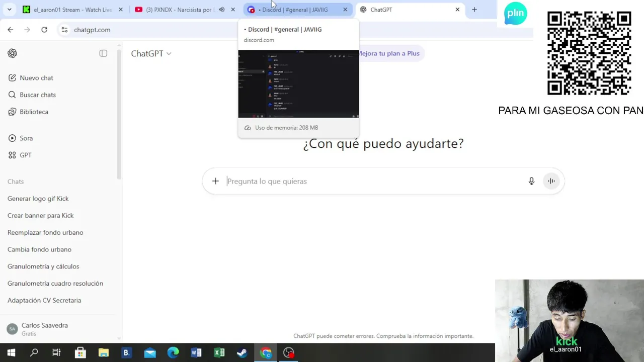Reload the page with the refresh icon
This screenshot has height=362, width=644.
pos(44,30)
